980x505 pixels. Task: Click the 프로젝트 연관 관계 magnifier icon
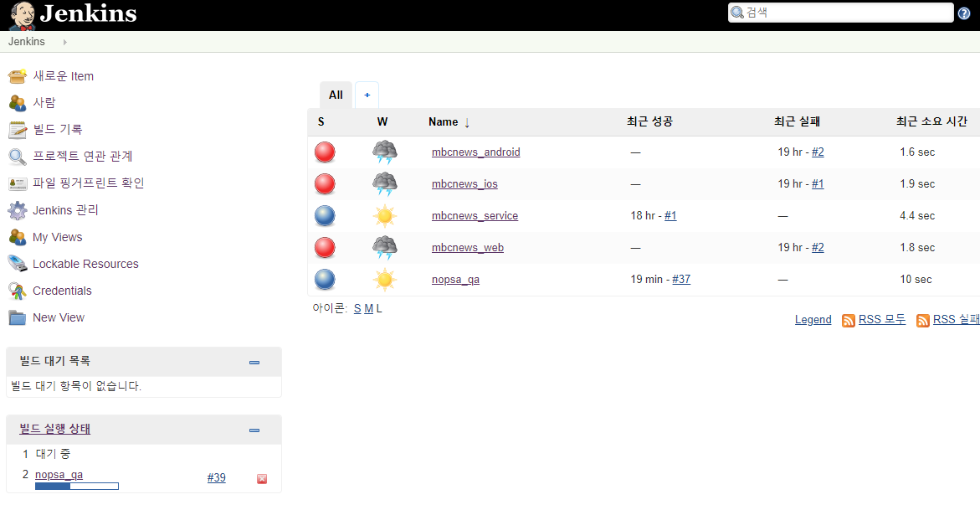pos(18,157)
